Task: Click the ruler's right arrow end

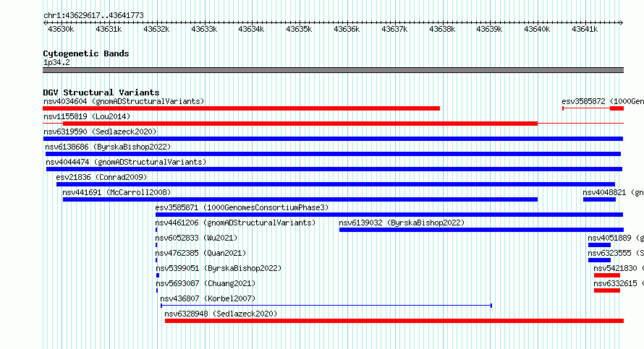Action: (622, 22)
